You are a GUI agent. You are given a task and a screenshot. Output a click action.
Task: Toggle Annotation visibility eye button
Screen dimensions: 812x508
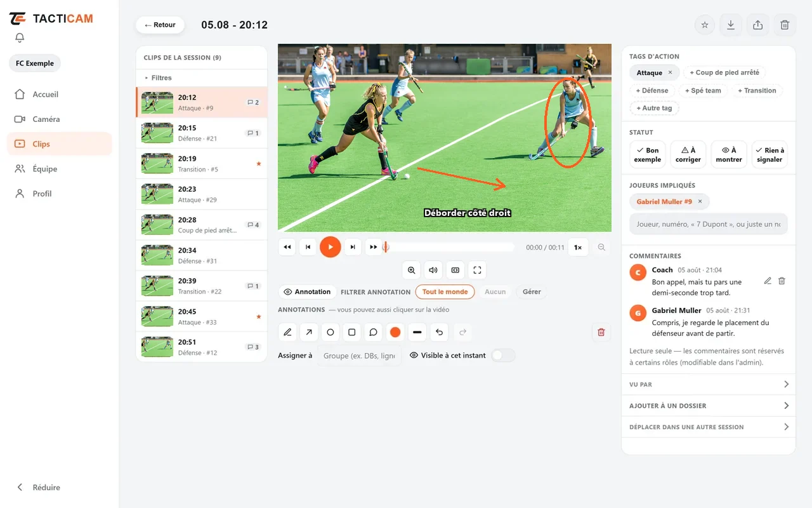pos(307,292)
